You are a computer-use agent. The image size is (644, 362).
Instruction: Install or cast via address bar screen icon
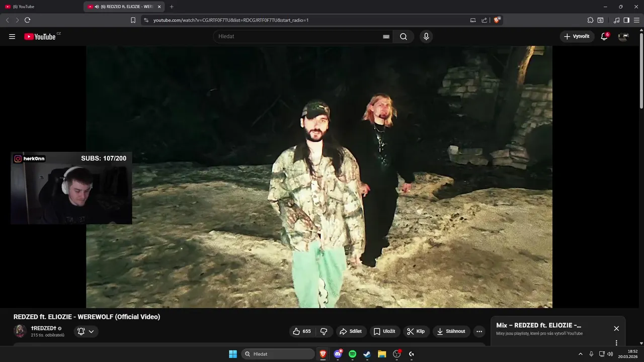(x=473, y=20)
